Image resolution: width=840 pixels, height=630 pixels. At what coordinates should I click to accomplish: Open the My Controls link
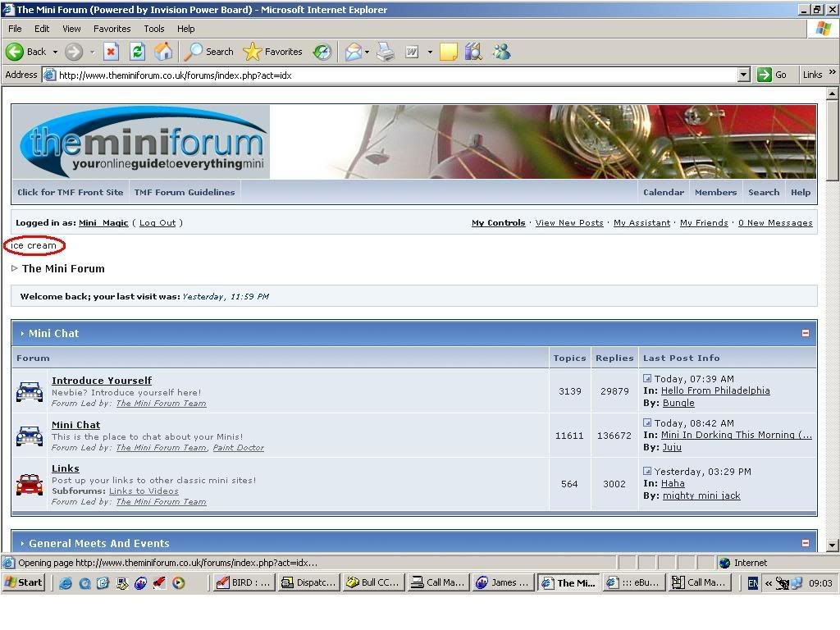[x=498, y=223]
